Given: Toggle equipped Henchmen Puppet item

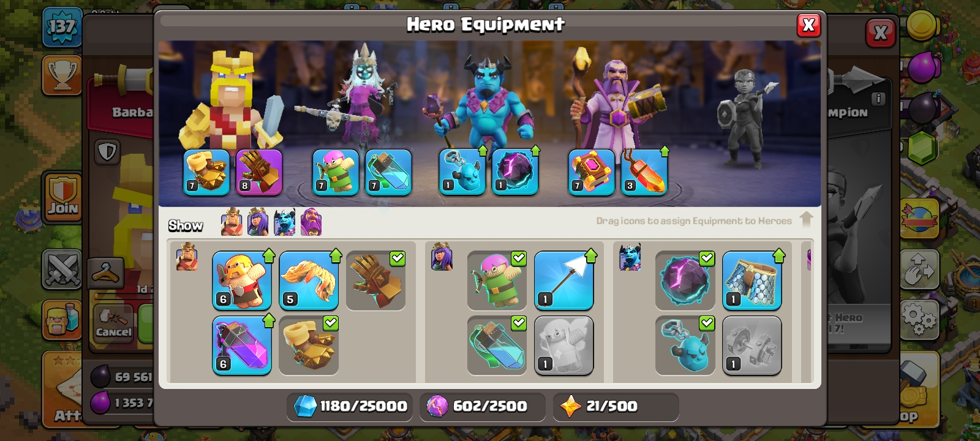Looking at the screenshot, I should (685, 345).
